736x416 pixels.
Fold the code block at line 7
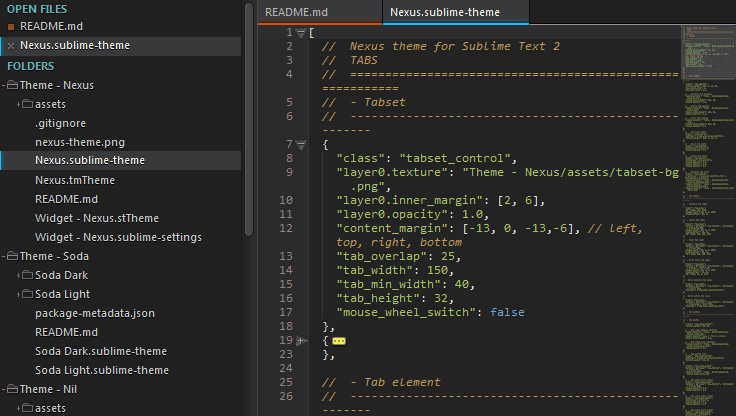click(x=301, y=145)
